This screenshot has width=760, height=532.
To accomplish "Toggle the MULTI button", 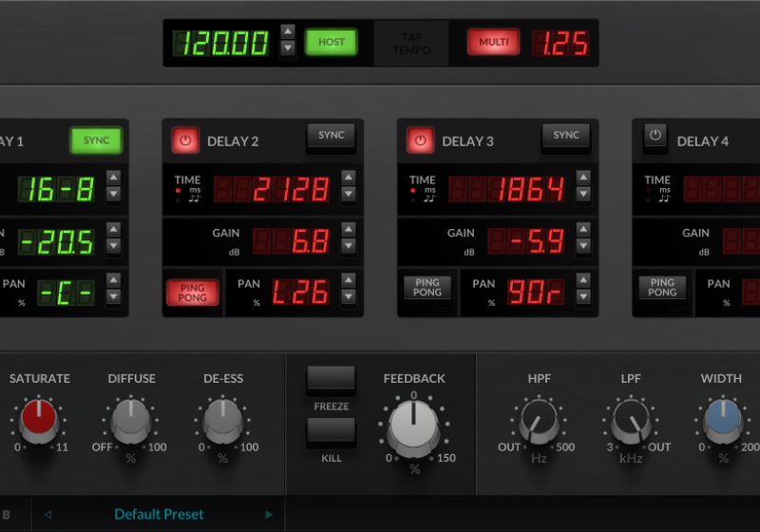I will [493, 42].
